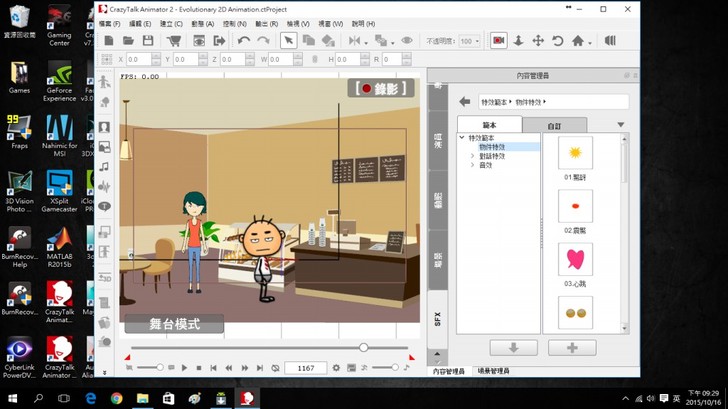Switch to the 自訂 tab

click(554, 125)
